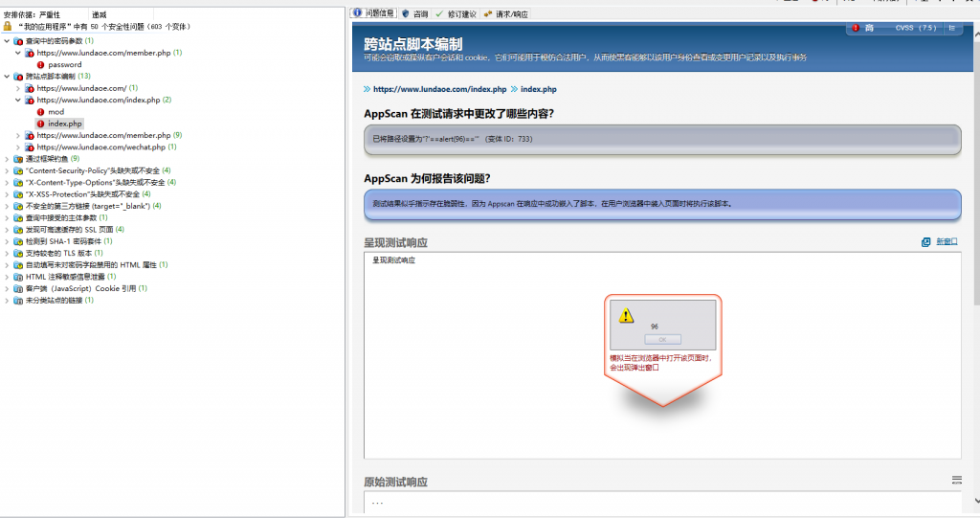Click the red alert icon beside selected index.php
980x518 pixels.
click(40, 124)
